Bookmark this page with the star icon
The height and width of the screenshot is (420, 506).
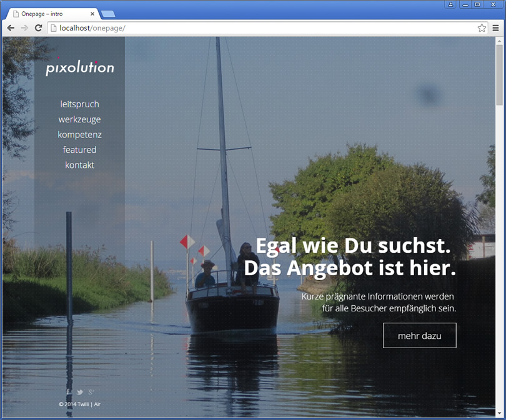(482, 28)
